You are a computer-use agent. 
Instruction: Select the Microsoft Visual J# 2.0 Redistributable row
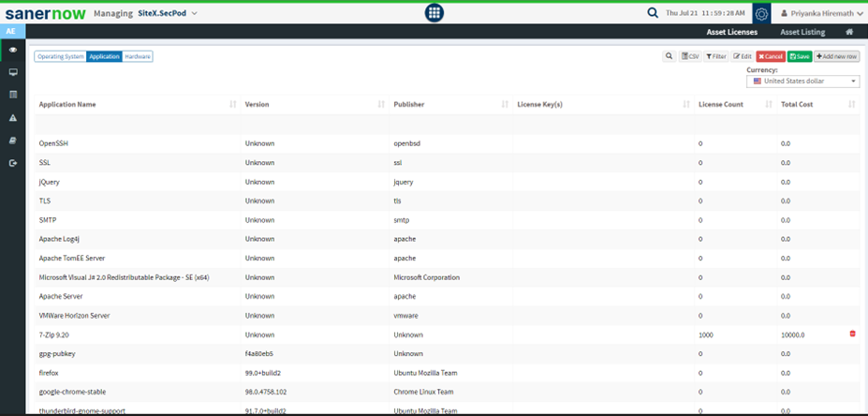[x=448, y=277]
